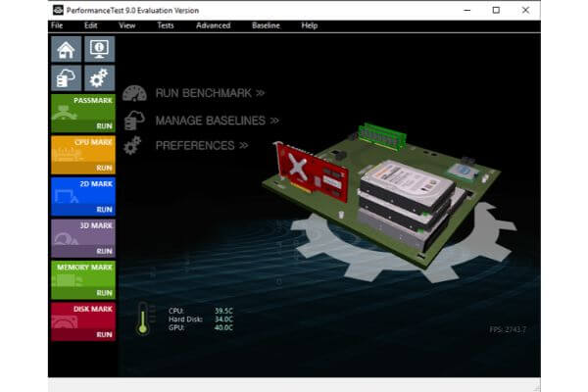The image size is (588, 392).
Task: Open the System Information monitor icon
Action: point(99,49)
